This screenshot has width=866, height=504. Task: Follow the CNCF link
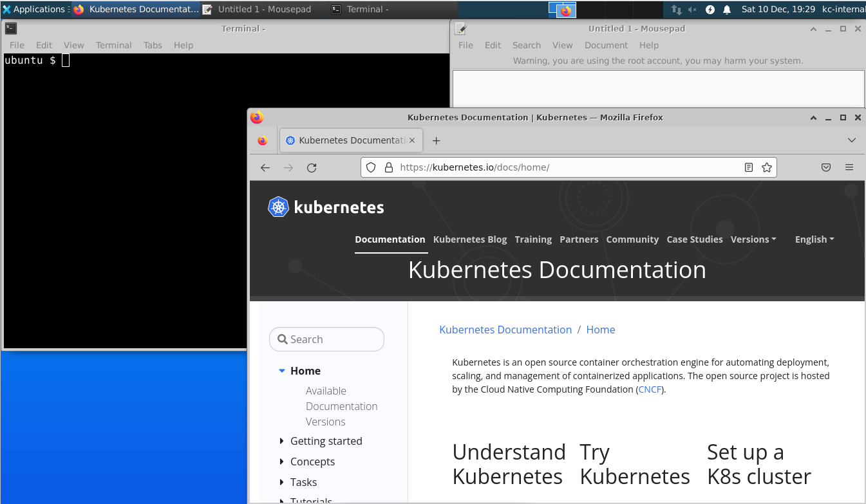click(x=650, y=389)
